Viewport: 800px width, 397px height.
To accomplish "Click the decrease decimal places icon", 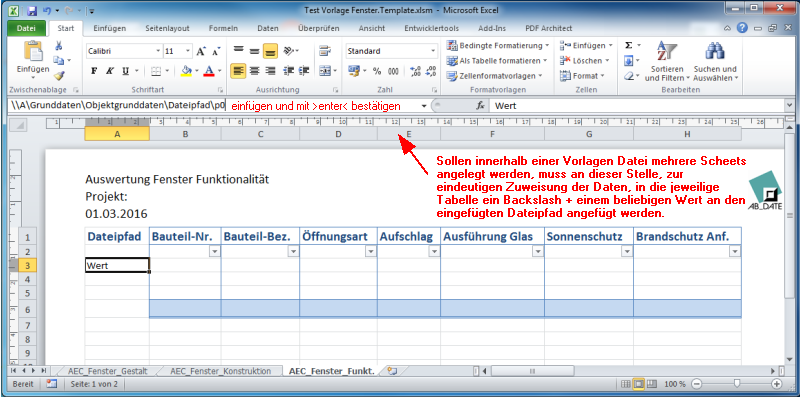I will pyautogui.click(x=431, y=71).
